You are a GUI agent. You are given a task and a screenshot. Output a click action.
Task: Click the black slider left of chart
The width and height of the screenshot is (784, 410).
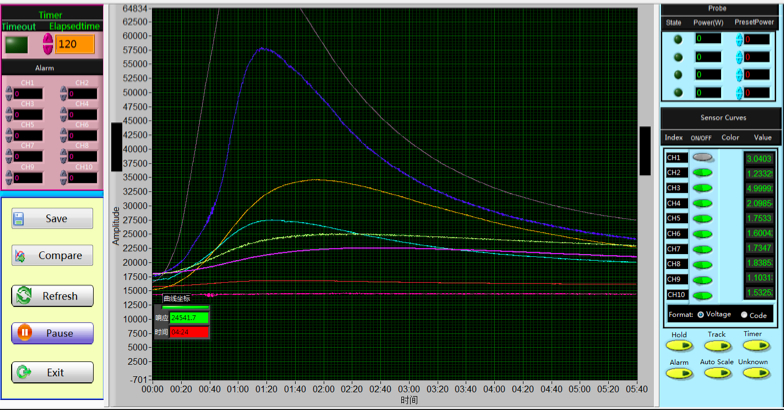pos(116,147)
